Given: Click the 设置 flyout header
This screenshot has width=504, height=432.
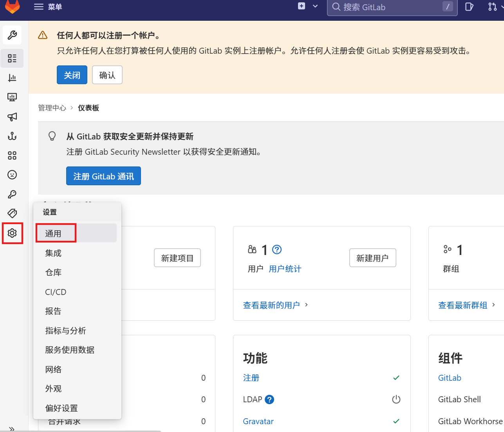Looking at the screenshot, I should pyautogui.click(x=50, y=212).
